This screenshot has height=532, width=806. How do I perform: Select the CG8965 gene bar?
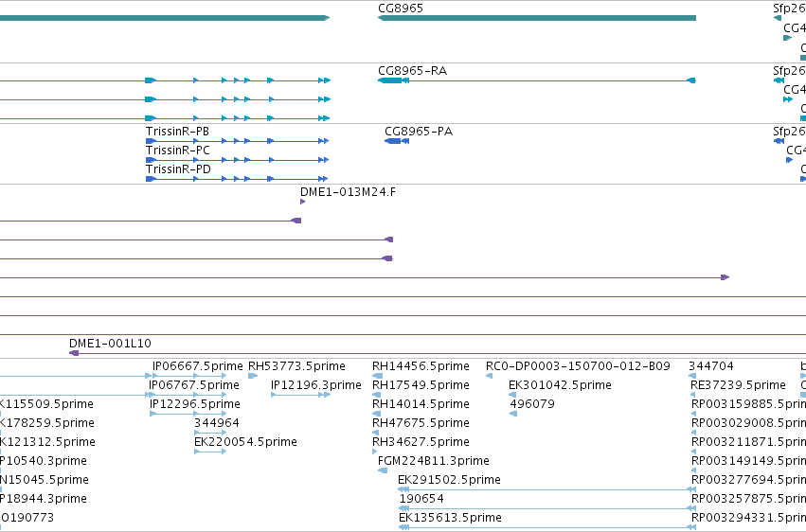[x=537, y=18]
